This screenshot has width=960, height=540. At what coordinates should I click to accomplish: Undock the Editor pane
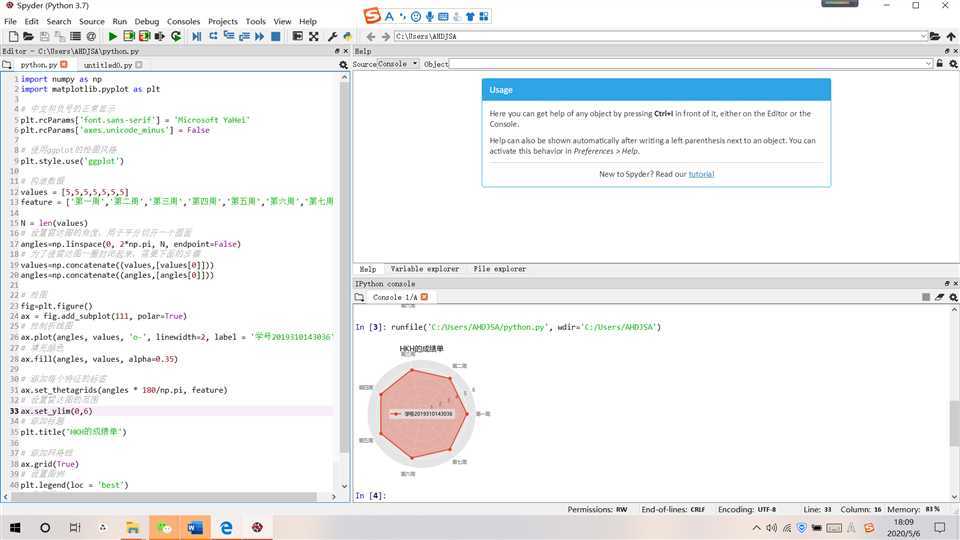click(x=337, y=51)
